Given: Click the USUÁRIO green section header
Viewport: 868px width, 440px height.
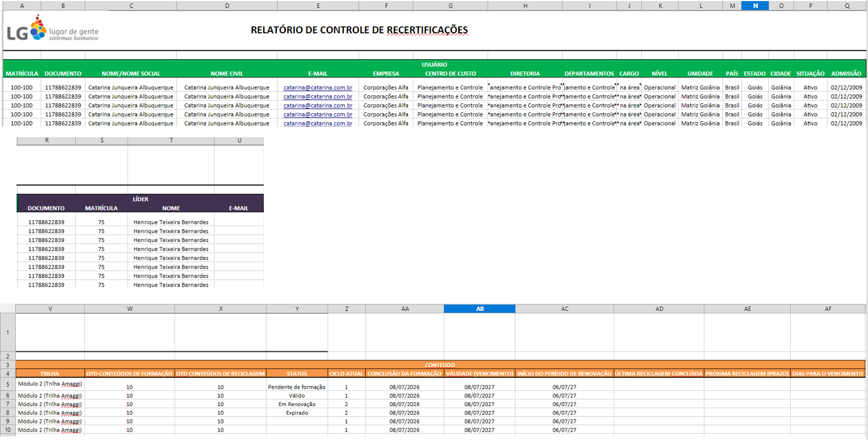Looking at the screenshot, I should tap(434, 65).
